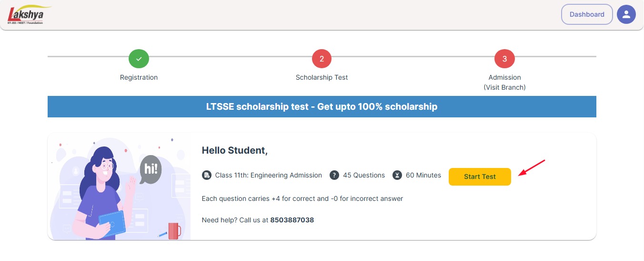
Task: Click the green Registration checkmark step
Action: [x=139, y=59]
